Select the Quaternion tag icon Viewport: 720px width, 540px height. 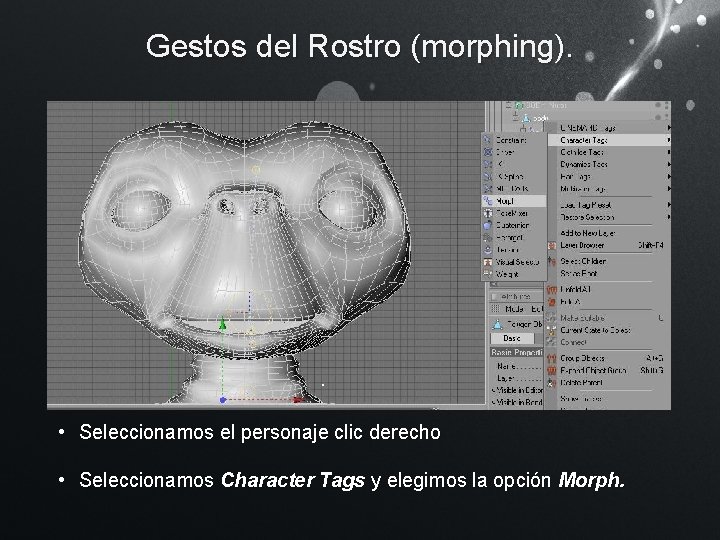[x=488, y=225]
